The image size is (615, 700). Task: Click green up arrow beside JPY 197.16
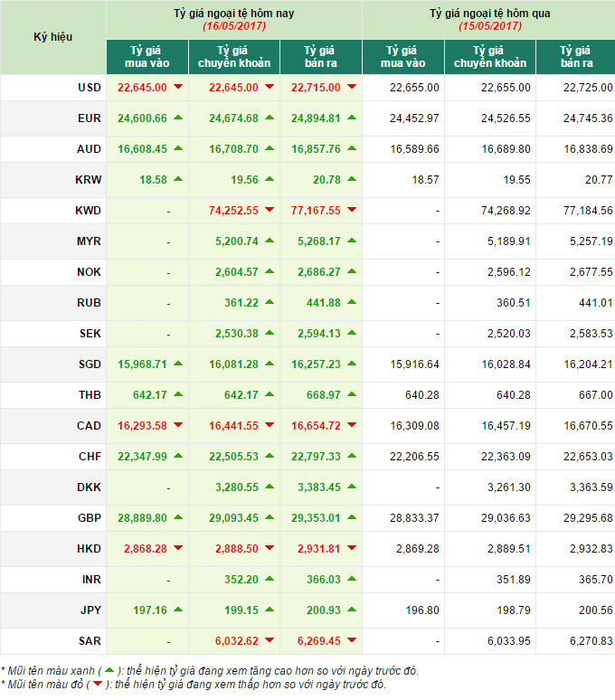pyautogui.click(x=178, y=610)
